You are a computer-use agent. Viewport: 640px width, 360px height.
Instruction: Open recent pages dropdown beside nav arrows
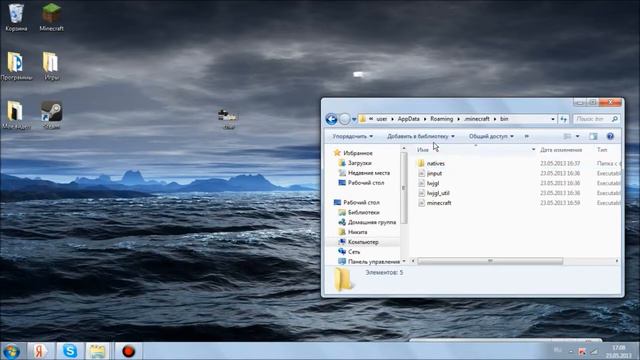354,119
